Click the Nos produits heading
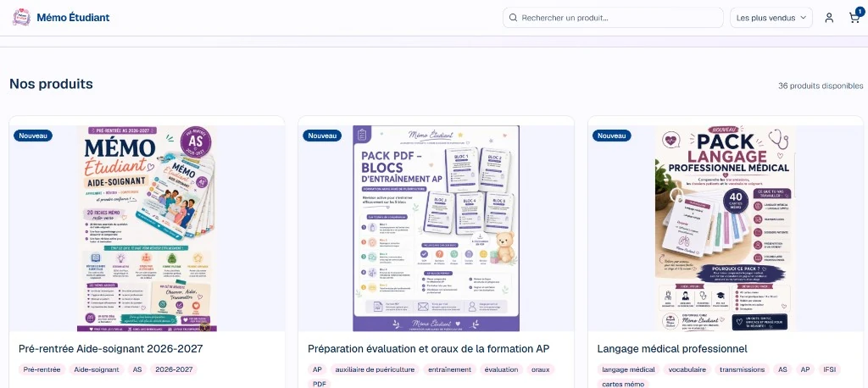This screenshot has width=868, height=388. [x=51, y=84]
